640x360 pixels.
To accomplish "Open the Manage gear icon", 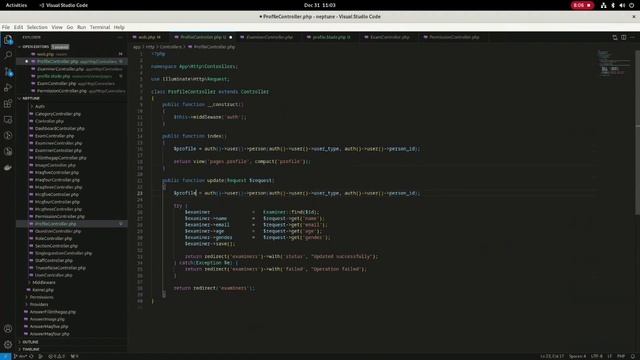I will tap(8, 344).
